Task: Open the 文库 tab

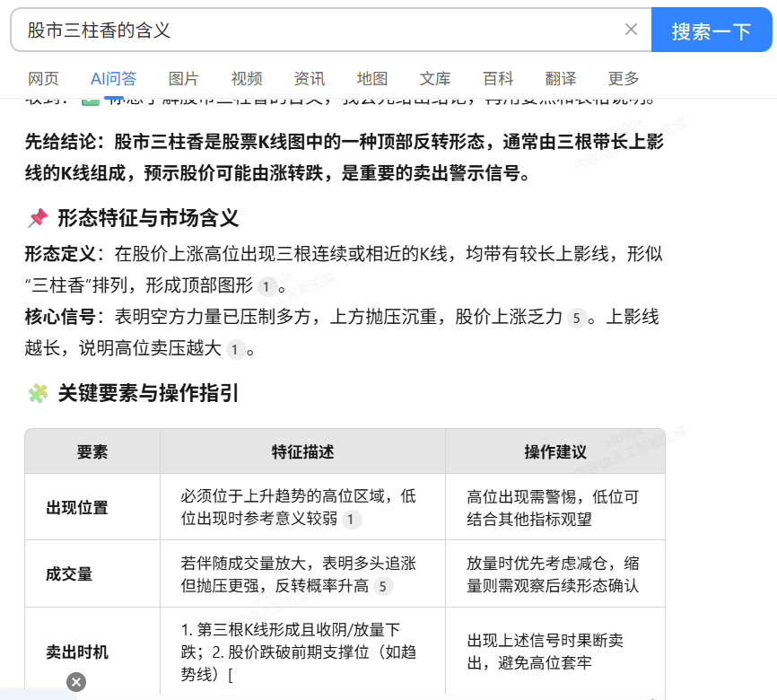Action: pyautogui.click(x=435, y=78)
